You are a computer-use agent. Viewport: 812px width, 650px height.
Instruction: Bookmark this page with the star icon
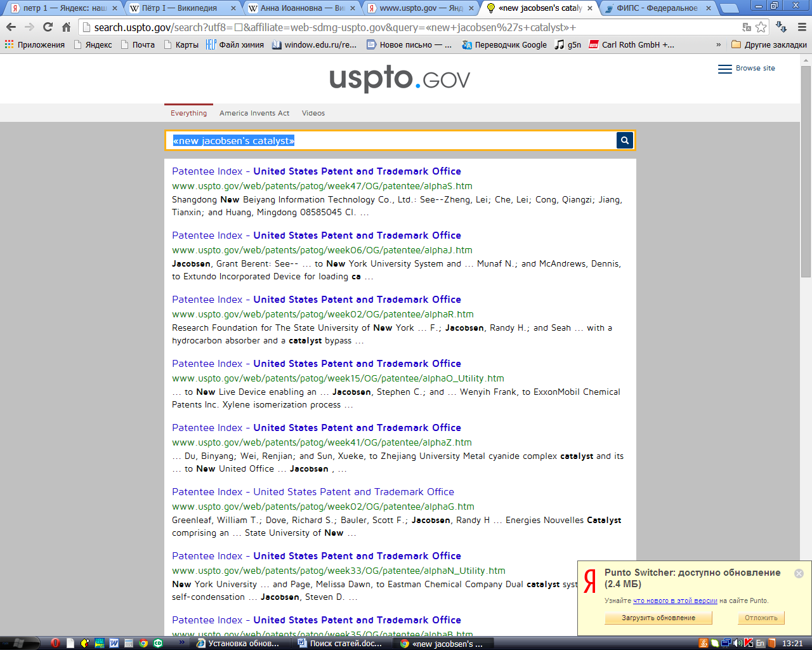[761, 27]
